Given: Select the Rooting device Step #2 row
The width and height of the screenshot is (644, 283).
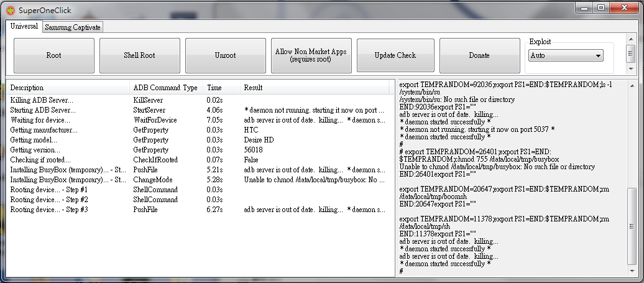Looking at the screenshot, I should pos(198,200).
